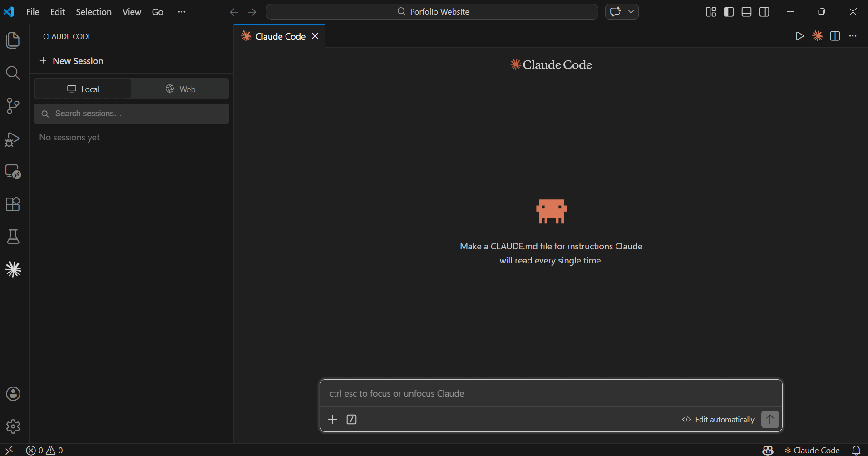Close the Claude Code editor tab
This screenshot has width=868, height=456.
[315, 36]
